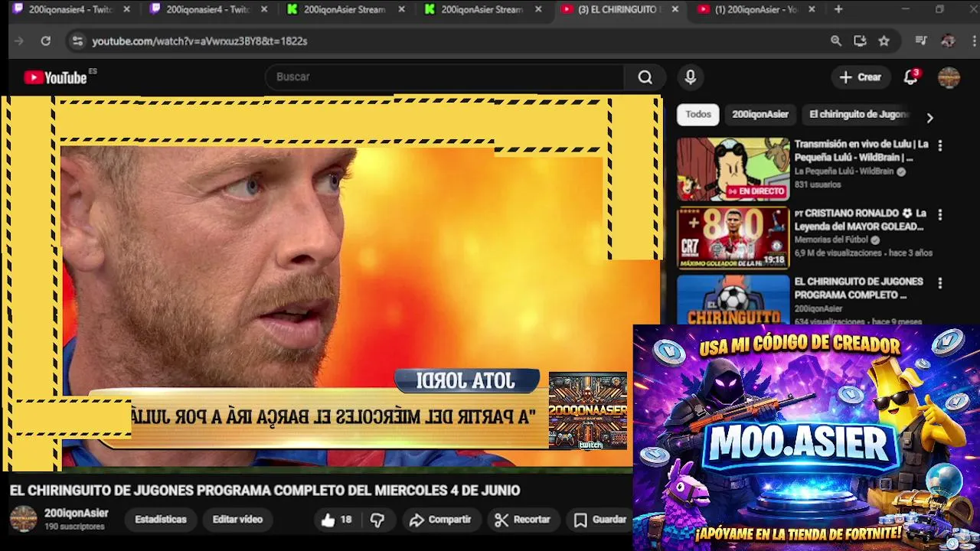Click the El Chiringuito recommended thumbnail
The height and width of the screenshot is (551, 980).
[x=733, y=300]
